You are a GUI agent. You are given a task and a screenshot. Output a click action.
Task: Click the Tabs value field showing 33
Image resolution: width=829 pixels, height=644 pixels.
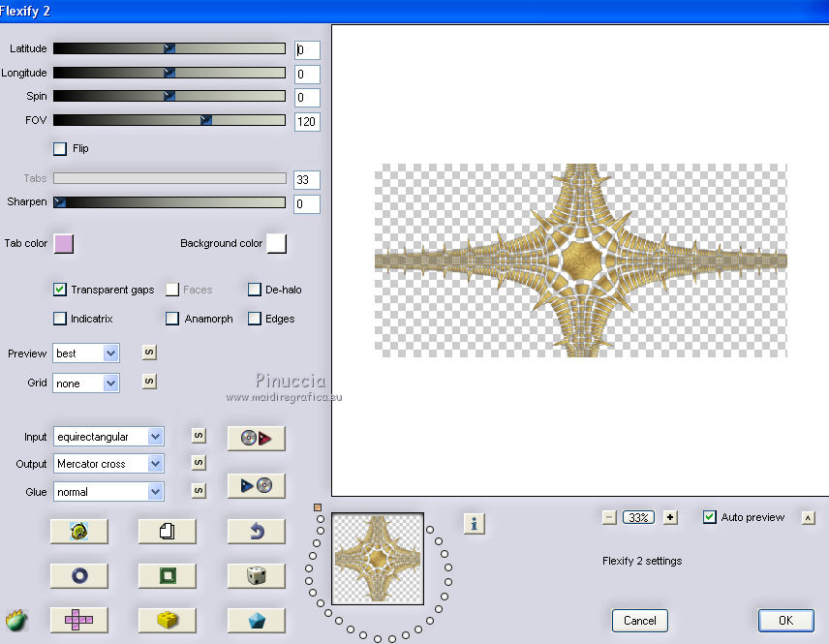coord(307,180)
